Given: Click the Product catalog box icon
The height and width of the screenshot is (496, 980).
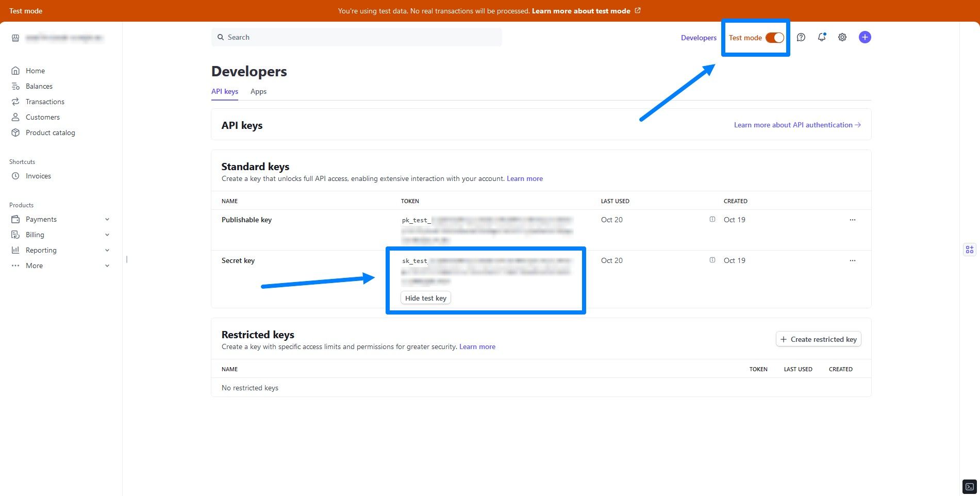Looking at the screenshot, I should pos(15,133).
